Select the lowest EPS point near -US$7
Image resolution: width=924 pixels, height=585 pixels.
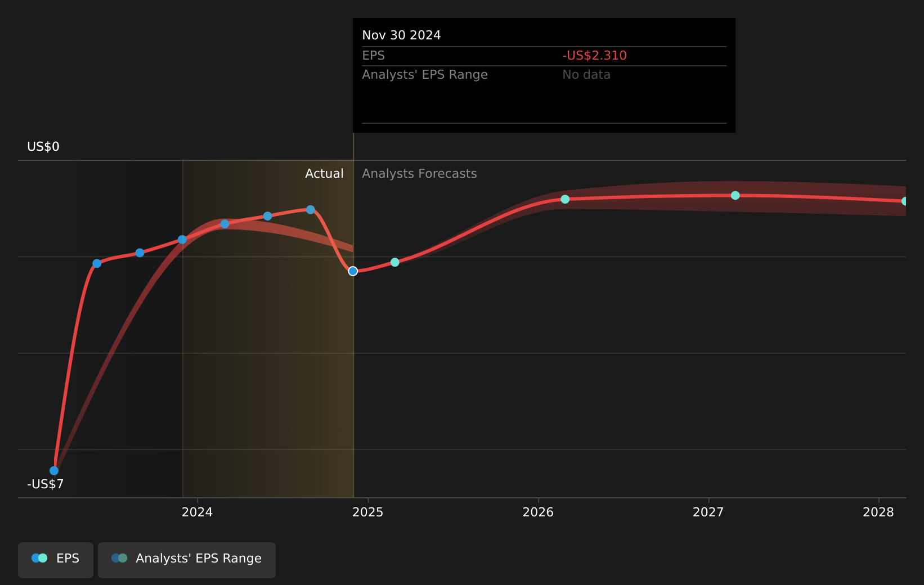pyautogui.click(x=54, y=471)
